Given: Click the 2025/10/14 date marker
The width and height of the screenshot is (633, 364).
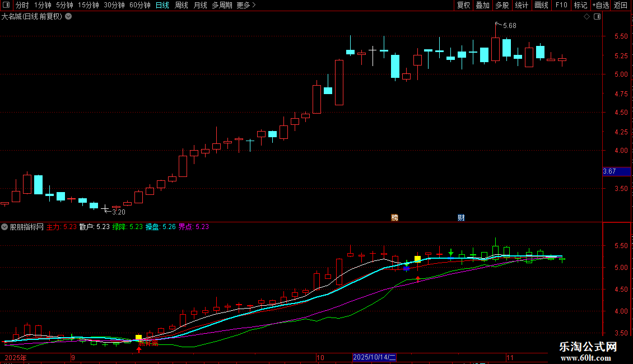Looking at the screenshot, I should [374, 357].
